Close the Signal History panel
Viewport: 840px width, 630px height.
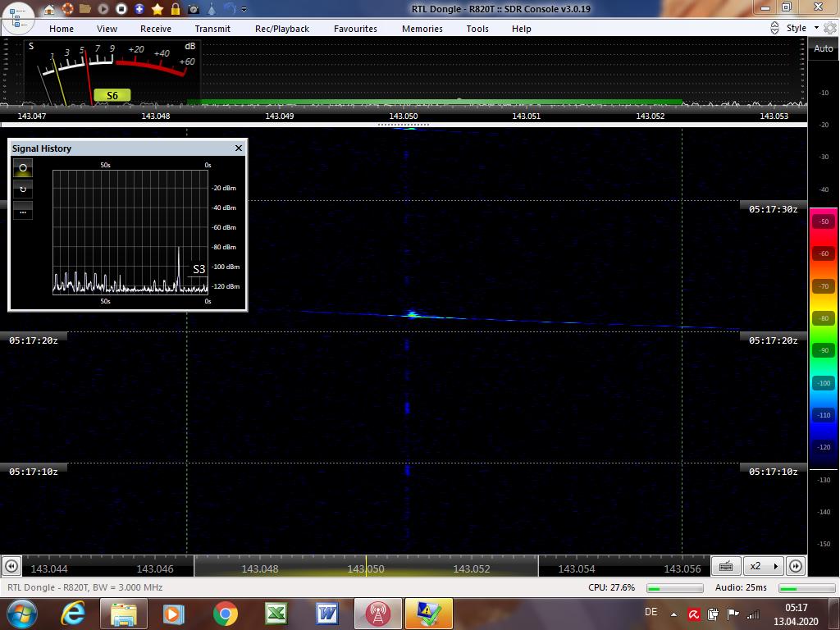[x=239, y=148]
